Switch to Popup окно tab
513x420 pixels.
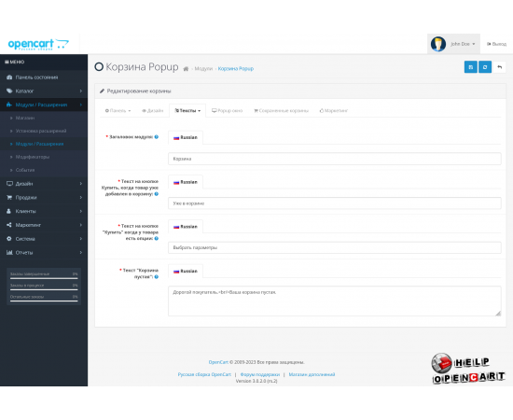pos(227,111)
